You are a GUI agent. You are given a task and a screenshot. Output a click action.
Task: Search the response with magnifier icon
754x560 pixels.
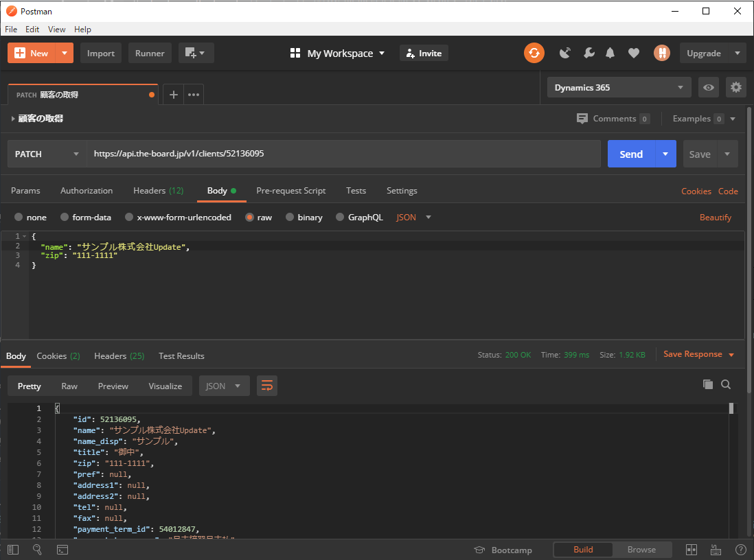[x=726, y=384]
